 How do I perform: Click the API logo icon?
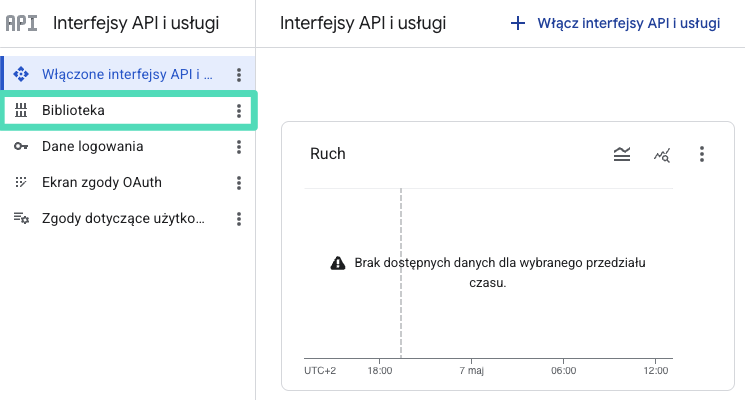21,23
